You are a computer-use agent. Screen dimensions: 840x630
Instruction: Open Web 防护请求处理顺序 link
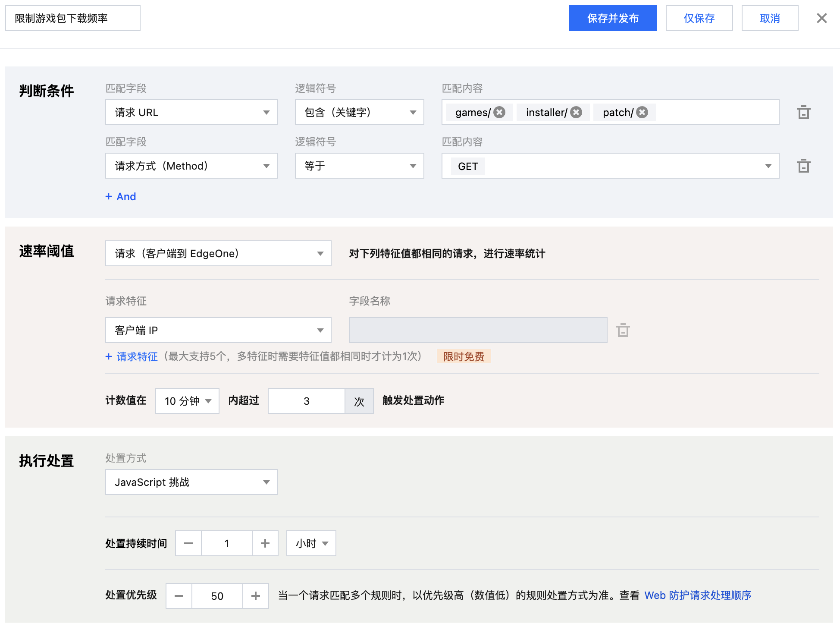click(697, 595)
